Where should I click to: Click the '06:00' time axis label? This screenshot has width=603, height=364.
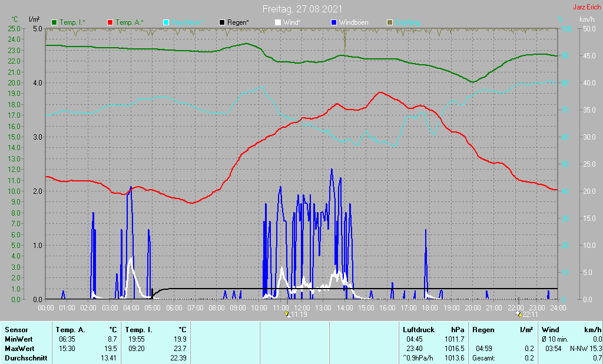click(x=174, y=308)
